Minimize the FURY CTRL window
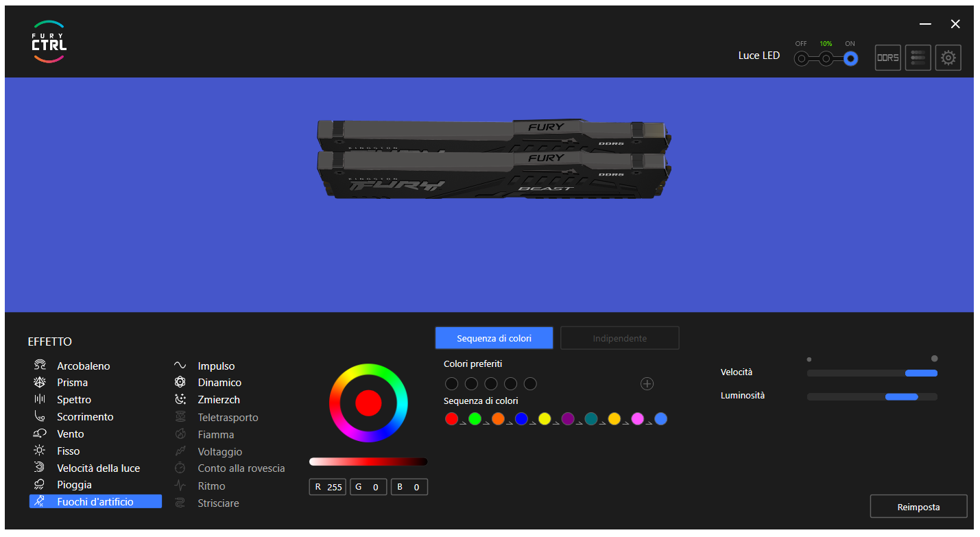Image resolution: width=980 pixels, height=537 pixels. 926,24
